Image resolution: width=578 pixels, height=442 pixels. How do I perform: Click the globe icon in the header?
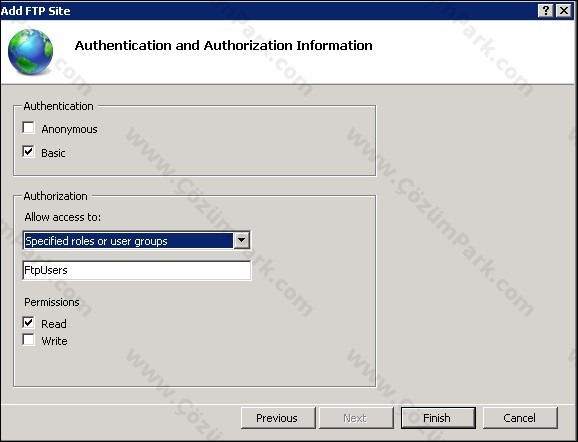[x=30, y=52]
